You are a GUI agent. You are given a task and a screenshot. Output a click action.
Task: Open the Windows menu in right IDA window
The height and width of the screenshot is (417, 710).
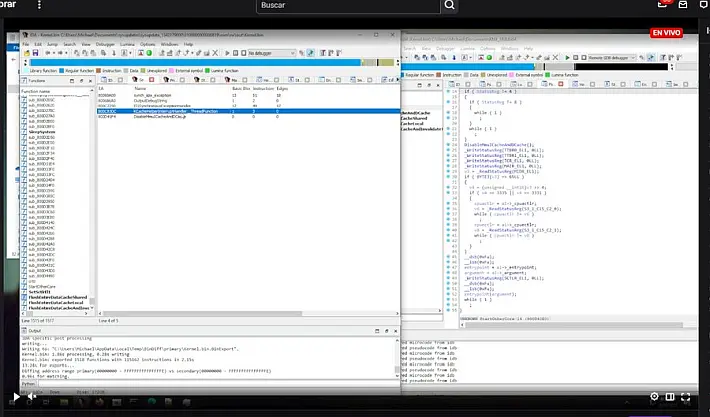(509, 48)
